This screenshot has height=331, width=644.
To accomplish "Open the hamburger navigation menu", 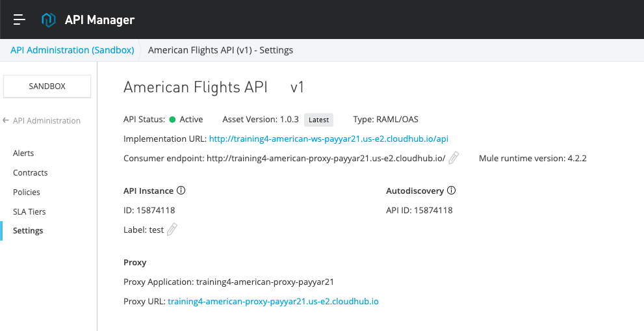I will pyautogui.click(x=19, y=20).
